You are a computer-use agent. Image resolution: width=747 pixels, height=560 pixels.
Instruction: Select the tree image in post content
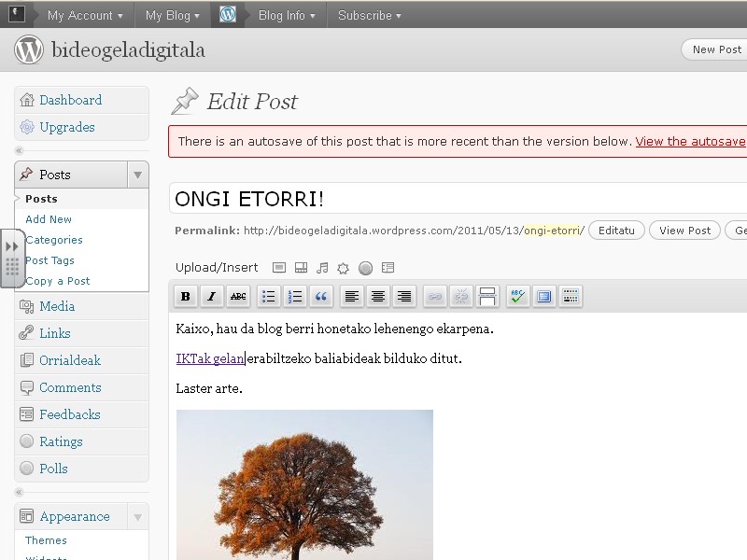tap(304, 484)
